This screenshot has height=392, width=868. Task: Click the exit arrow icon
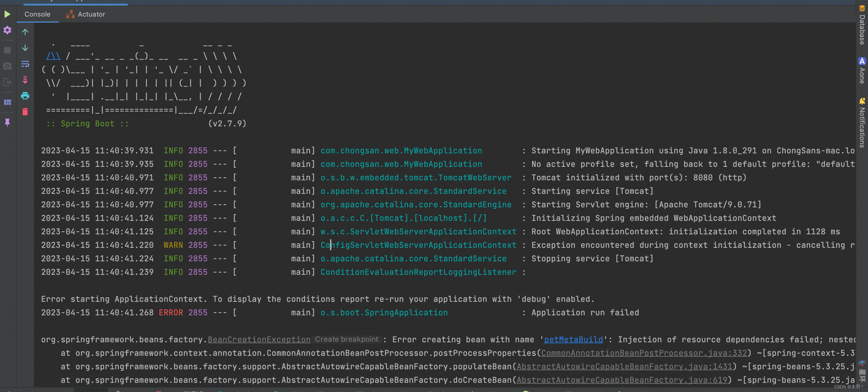coord(7,82)
